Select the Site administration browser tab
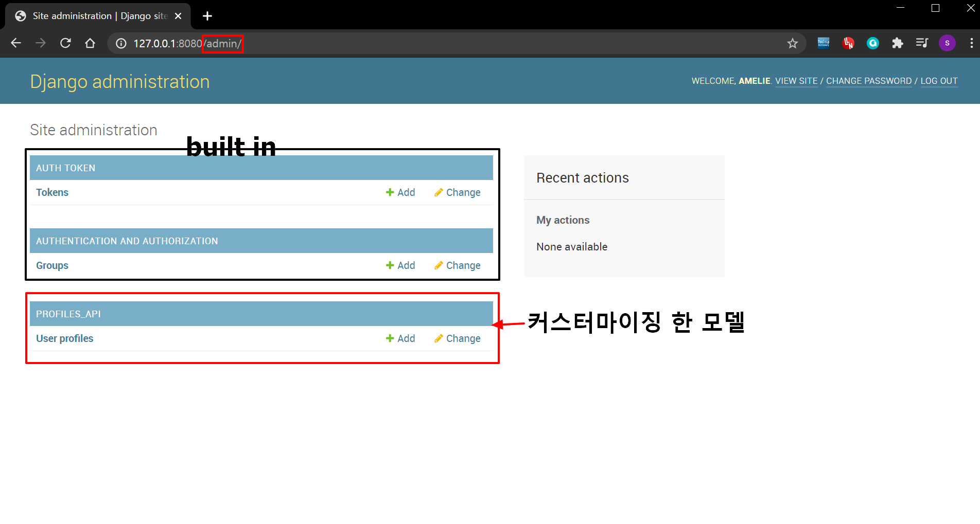Screen dimensions: 980x524 click(98, 16)
